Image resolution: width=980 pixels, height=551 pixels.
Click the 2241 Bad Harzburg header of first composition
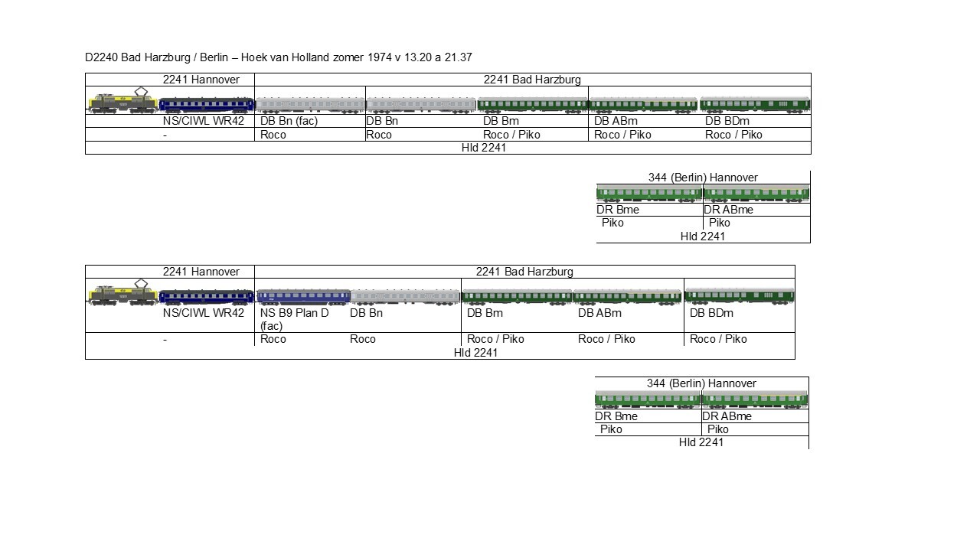coord(532,80)
